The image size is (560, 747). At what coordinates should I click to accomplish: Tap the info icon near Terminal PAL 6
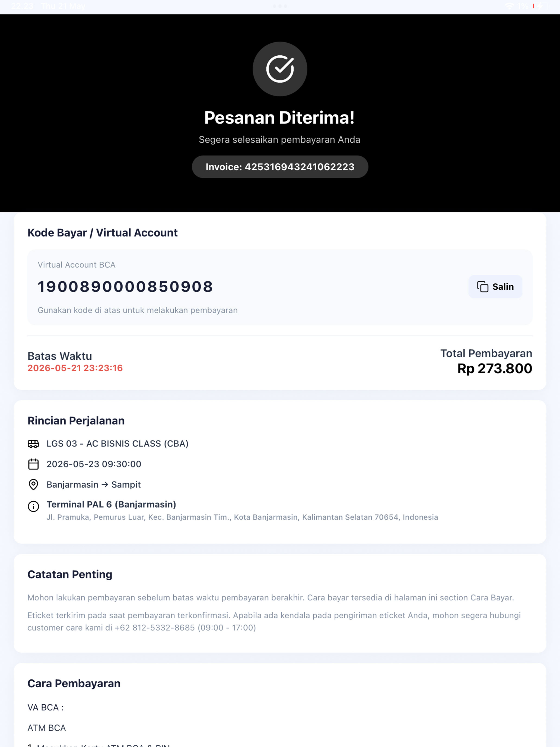33,506
